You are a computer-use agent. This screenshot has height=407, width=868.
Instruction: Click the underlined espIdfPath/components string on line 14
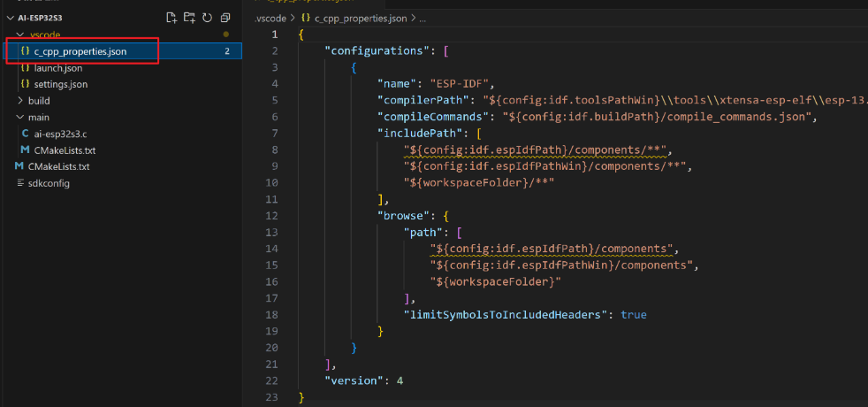click(x=552, y=249)
